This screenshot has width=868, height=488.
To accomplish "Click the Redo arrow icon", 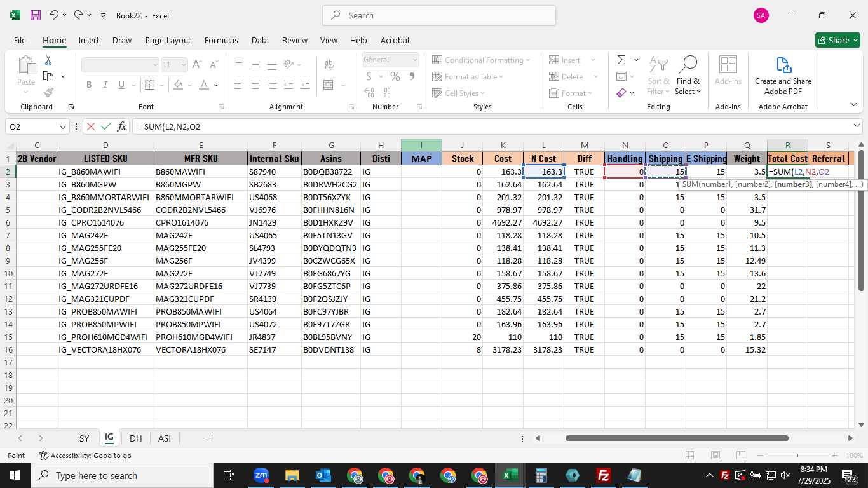I will [79, 15].
